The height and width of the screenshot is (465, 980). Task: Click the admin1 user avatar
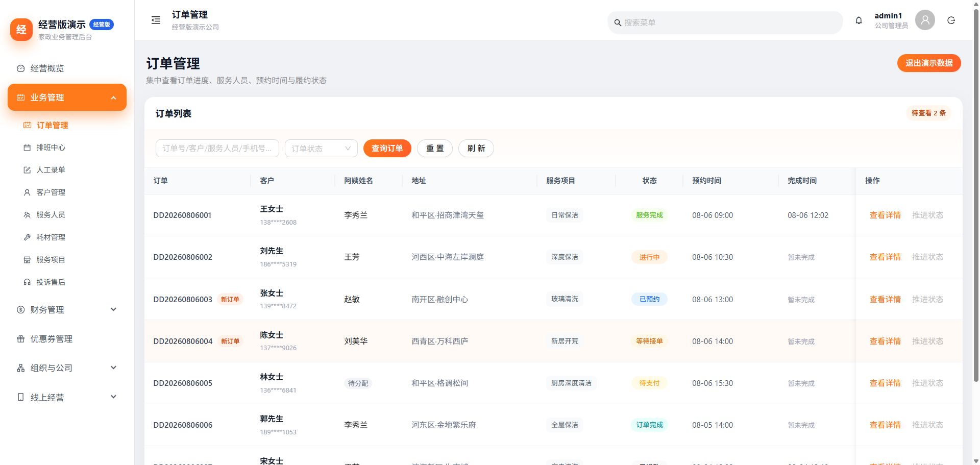(x=925, y=20)
